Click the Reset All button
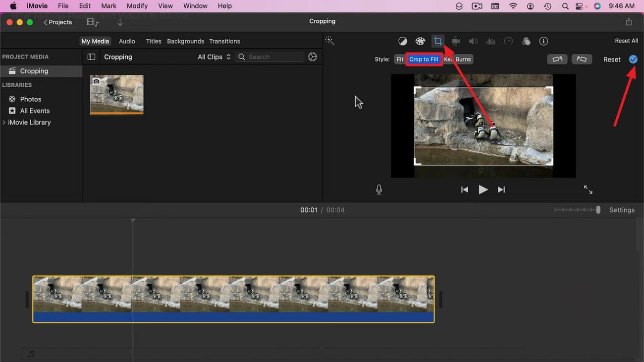The width and height of the screenshot is (644, 362). point(626,40)
